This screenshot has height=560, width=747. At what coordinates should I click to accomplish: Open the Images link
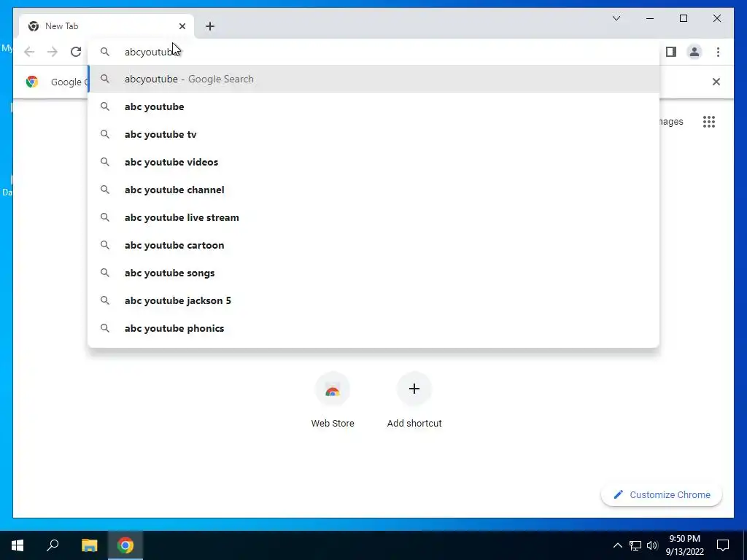point(671,122)
